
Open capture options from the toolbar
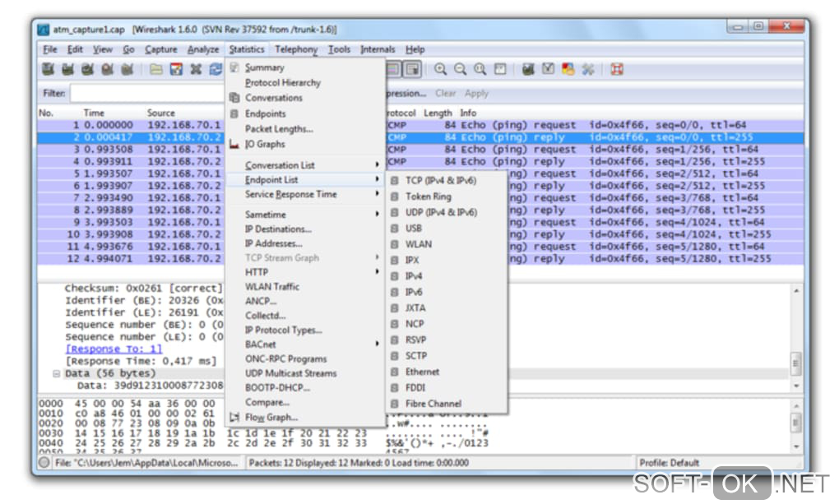tap(68, 69)
